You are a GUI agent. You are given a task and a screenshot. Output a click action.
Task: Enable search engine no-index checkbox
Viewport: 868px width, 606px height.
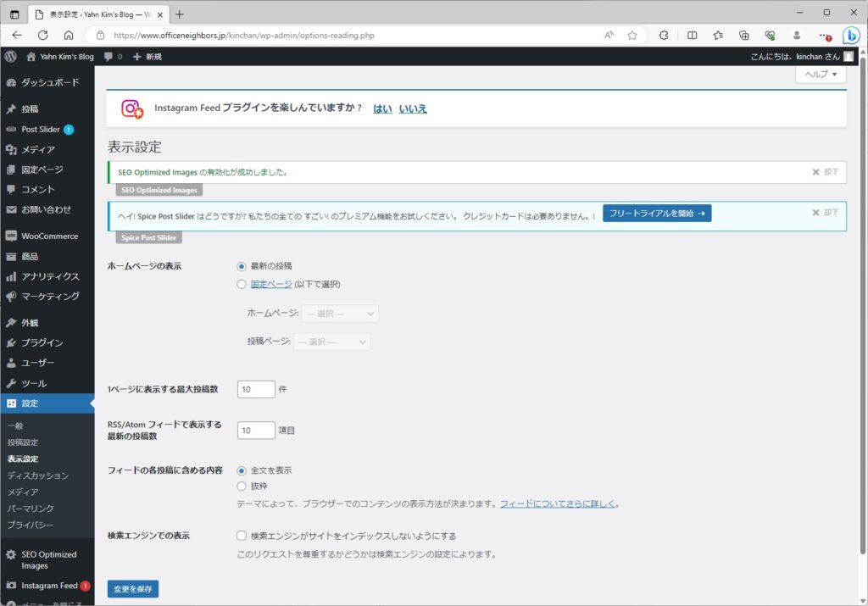coord(242,536)
